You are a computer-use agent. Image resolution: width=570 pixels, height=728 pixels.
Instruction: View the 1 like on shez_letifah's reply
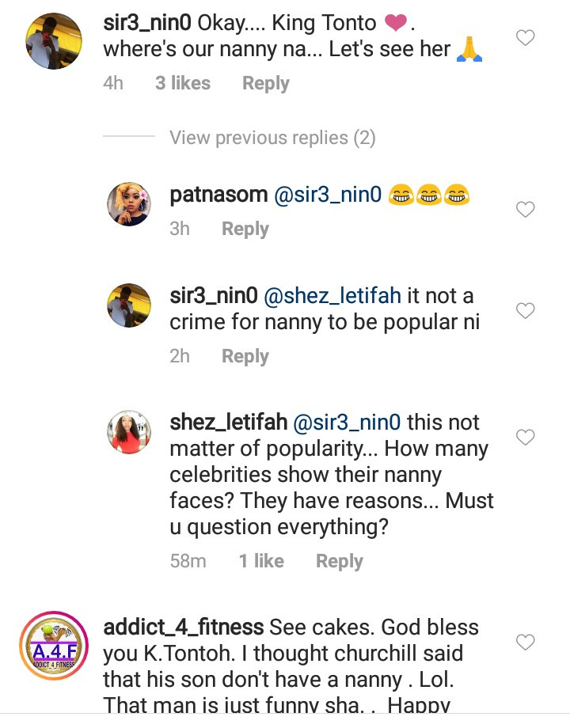(261, 561)
